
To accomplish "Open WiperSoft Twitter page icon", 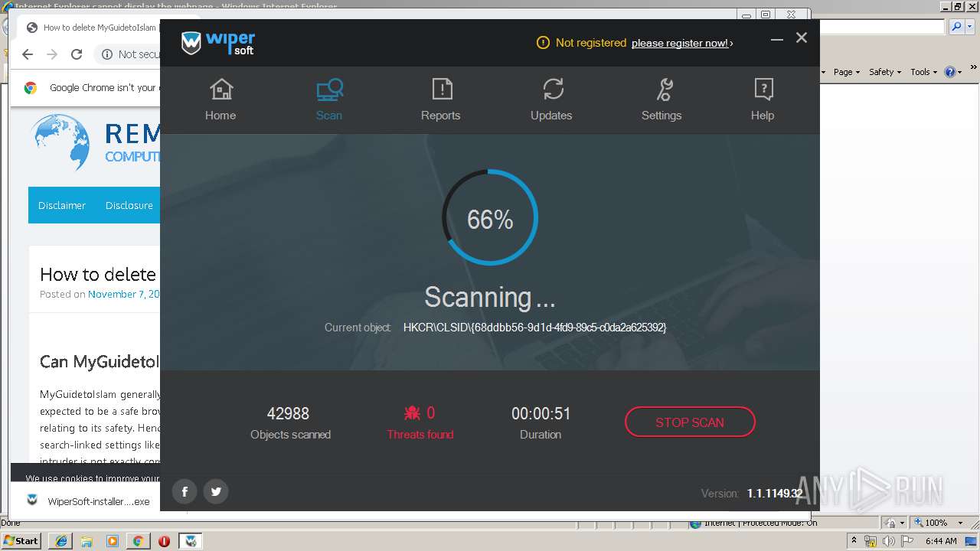I will (x=216, y=491).
